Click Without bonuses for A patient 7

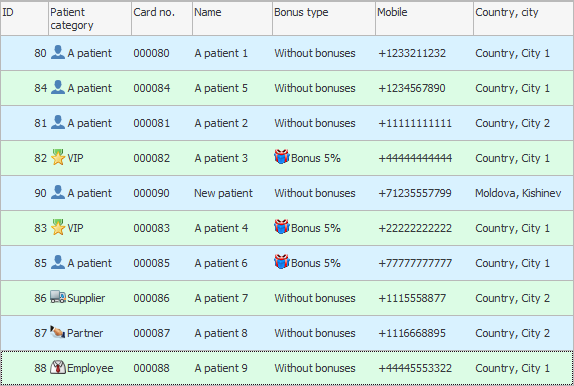point(315,298)
